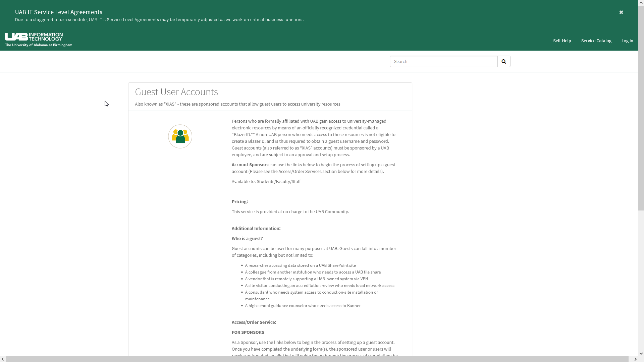This screenshot has width=644, height=362.
Task: Open the Service Catalog menu item
Action: (x=596, y=41)
